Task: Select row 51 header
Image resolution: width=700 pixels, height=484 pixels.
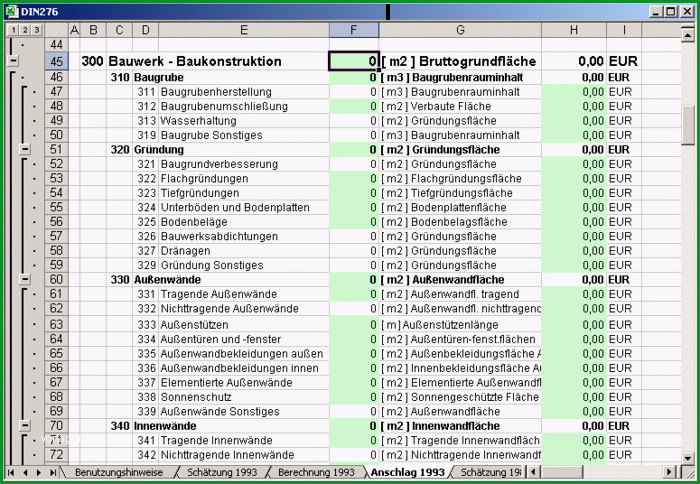Action: (x=56, y=150)
